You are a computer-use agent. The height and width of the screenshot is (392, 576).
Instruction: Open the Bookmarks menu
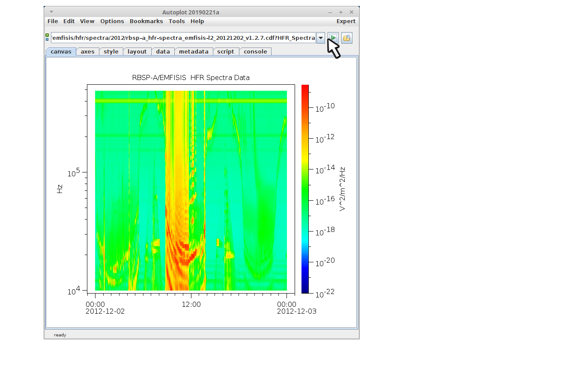146,21
